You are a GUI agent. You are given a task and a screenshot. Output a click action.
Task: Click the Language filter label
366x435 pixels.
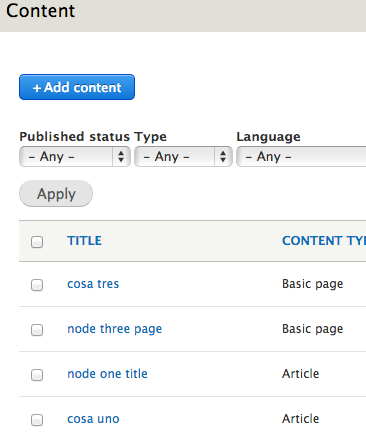click(x=268, y=137)
